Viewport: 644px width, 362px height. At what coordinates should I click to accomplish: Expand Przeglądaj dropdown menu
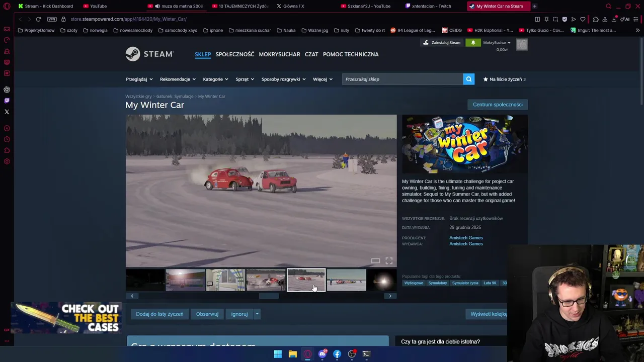139,79
